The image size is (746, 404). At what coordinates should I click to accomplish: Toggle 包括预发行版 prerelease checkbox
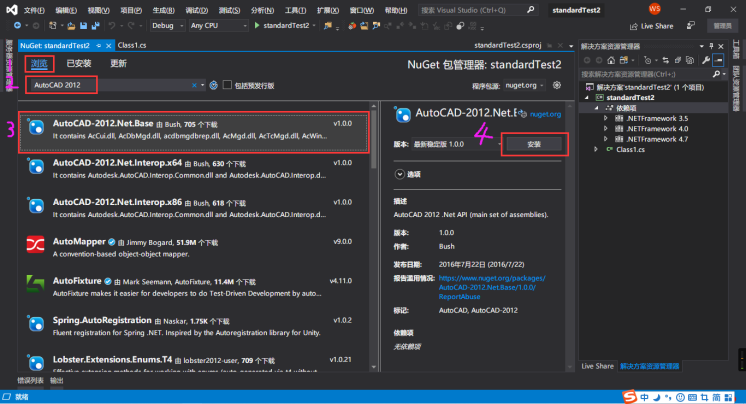pyautogui.click(x=227, y=85)
